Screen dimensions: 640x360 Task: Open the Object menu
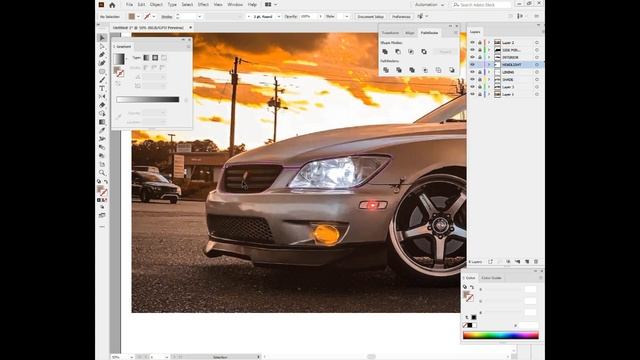[x=156, y=4]
